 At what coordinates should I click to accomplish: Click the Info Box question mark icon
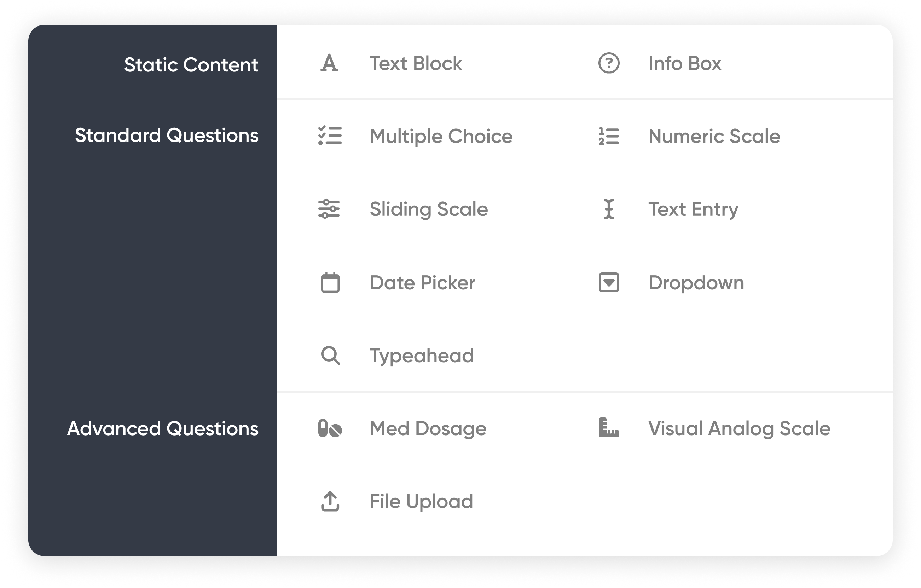[608, 63]
